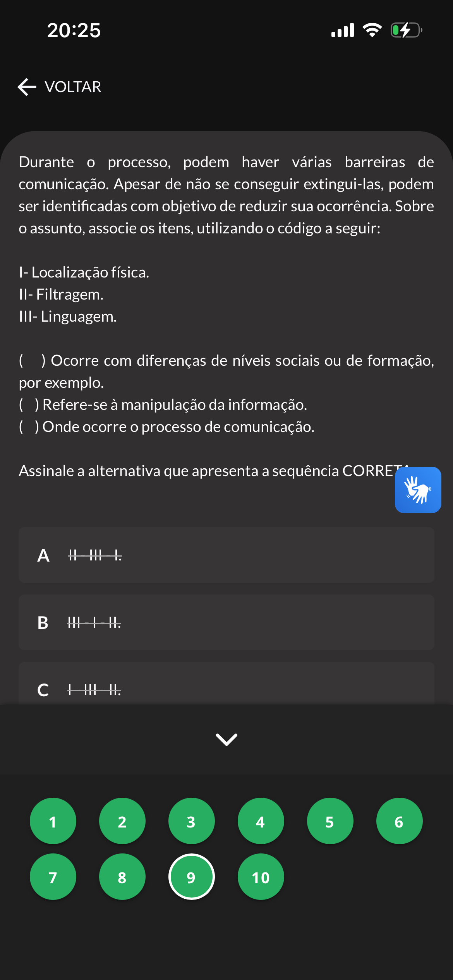453x980 pixels.
Task: Select answer option B
Action: [226, 622]
